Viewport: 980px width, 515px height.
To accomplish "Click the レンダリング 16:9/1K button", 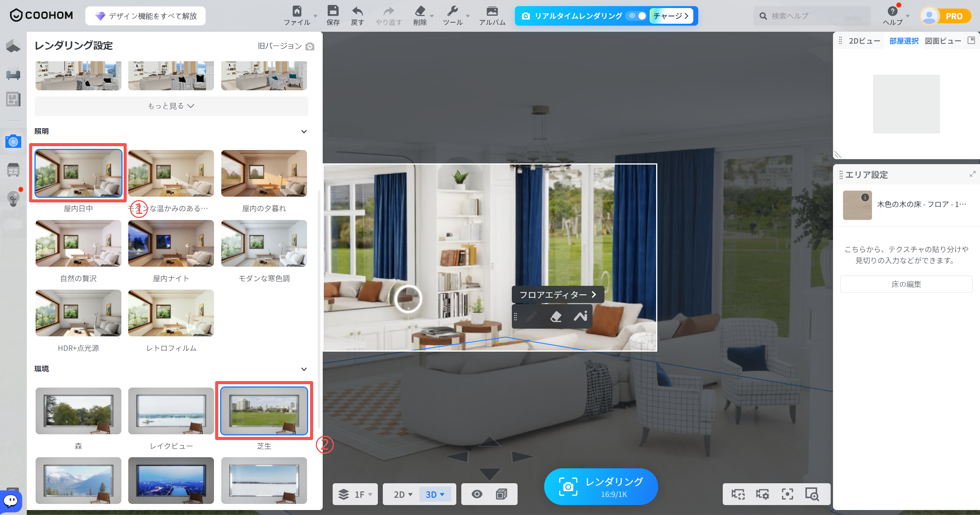I will (x=601, y=487).
